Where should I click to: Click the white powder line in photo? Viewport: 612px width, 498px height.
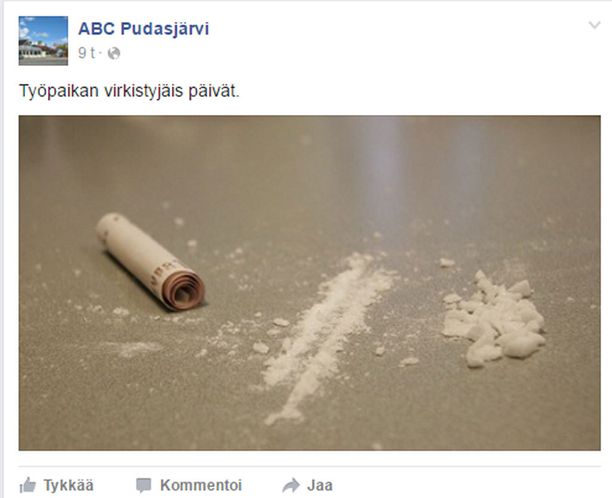coord(327,338)
